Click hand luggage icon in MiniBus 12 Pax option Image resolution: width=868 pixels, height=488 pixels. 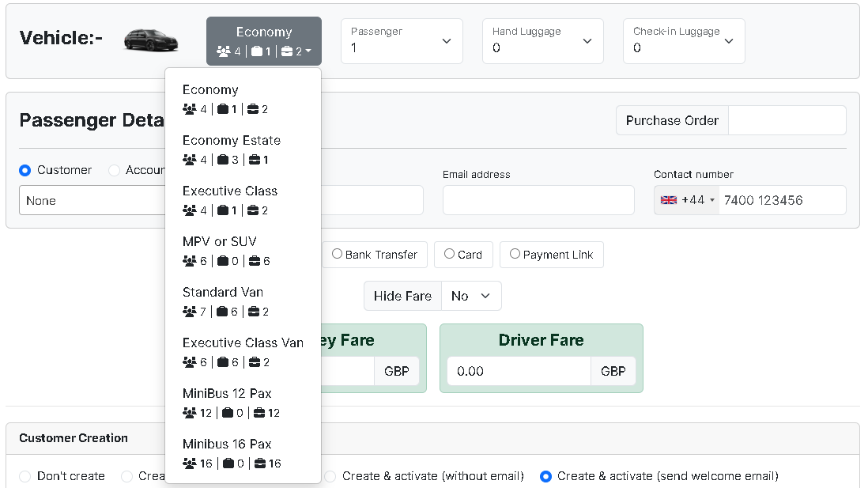point(228,413)
